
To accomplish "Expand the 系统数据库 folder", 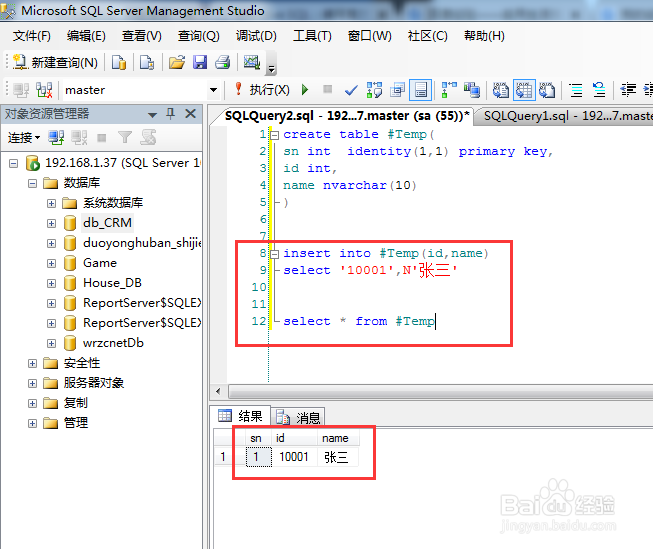I will [51, 203].
